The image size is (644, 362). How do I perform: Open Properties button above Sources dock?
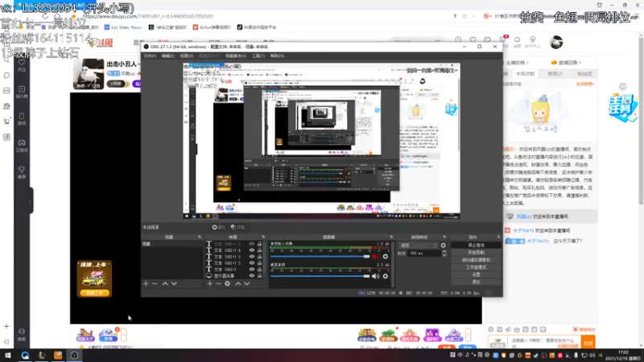click(x=219, y=227)
